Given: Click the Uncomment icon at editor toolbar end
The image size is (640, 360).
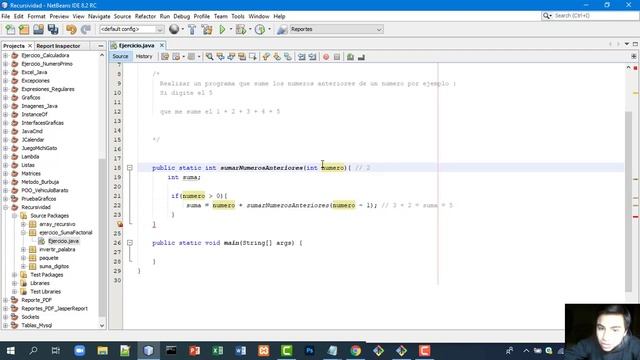Looking at the screenshot, I should pos(361,57).
